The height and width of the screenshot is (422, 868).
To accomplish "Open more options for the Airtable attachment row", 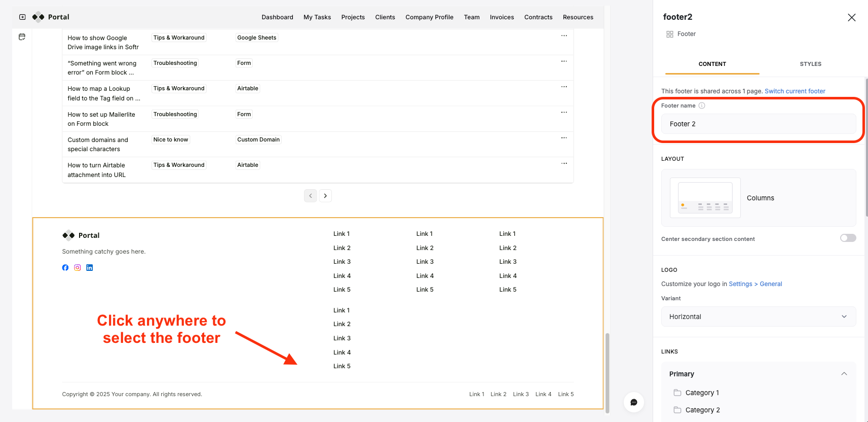I will point(564,163).
